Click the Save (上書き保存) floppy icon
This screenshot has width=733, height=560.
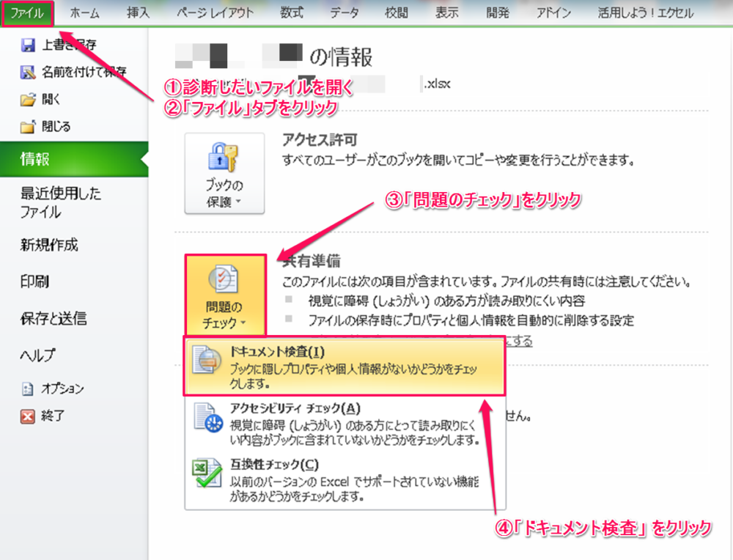tap(29, 45)
